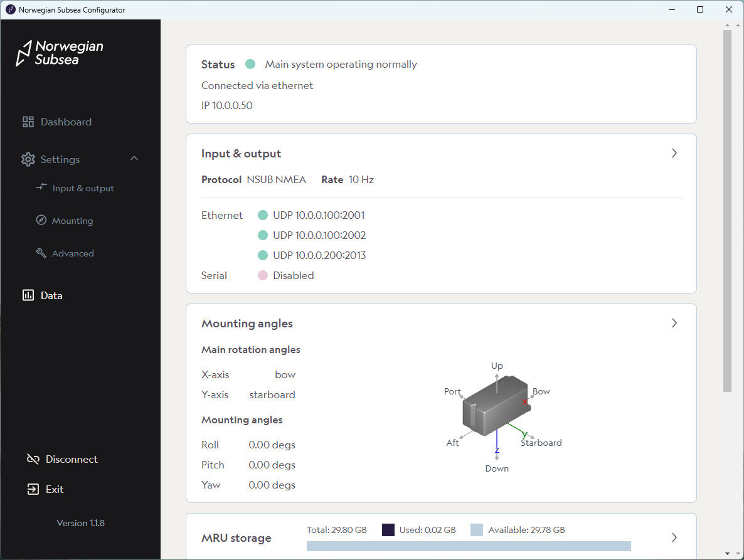The height and width of the screenshot is (560, 744).
Task: Click the Norwegian Subsea logo
Action: coord(60,53)
